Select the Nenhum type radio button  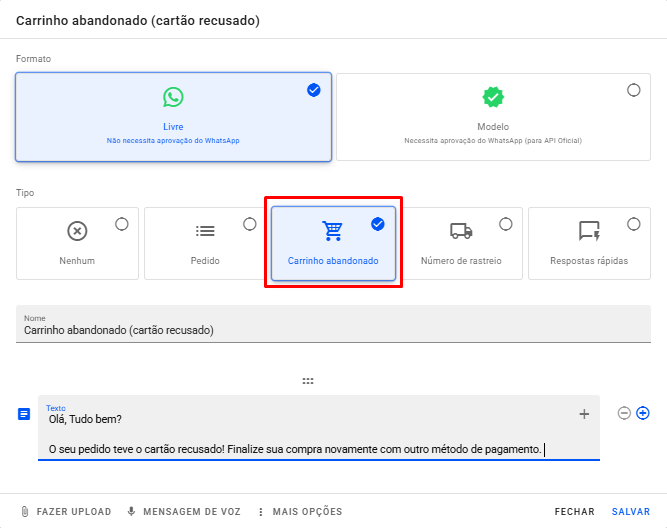pyautogui.click(x=122, y=224)
